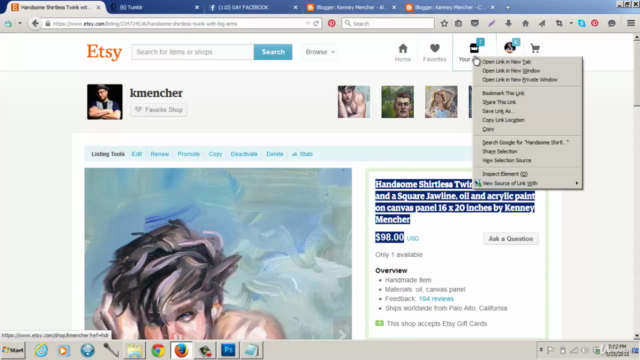
Task: Select View Selection Source
Action: [x=527, y=160]
